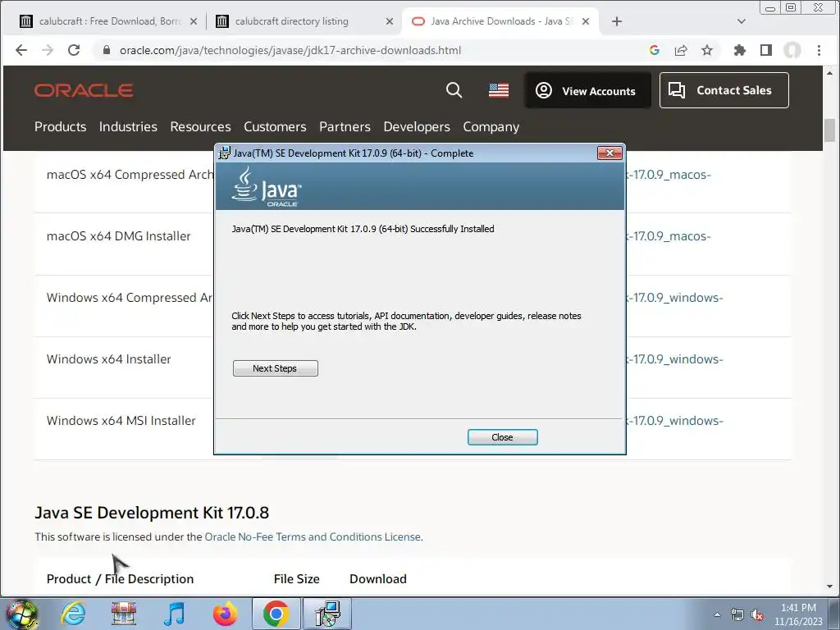The width and height of the screenshot is (840, 630).
Task: Click the Java installer taskbar icon
Action: [x=327, y=614]
